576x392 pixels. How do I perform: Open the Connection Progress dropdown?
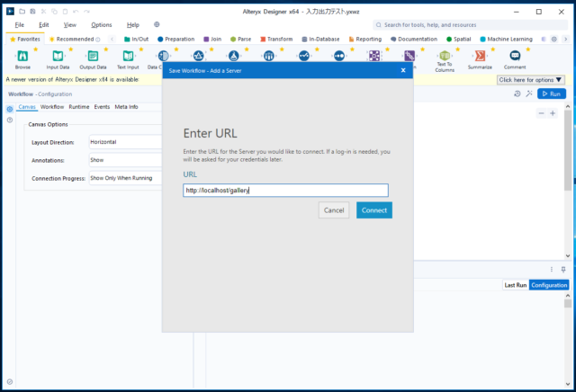coord(125,178)
